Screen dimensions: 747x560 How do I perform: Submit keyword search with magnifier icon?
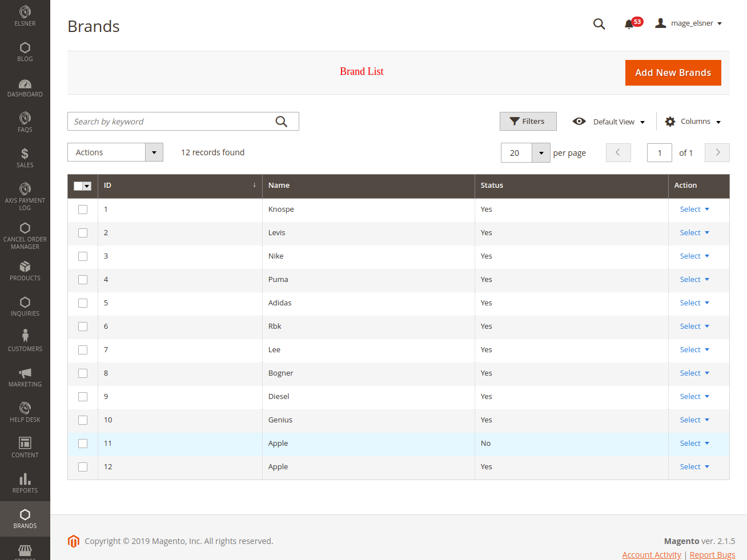[281, 122]
